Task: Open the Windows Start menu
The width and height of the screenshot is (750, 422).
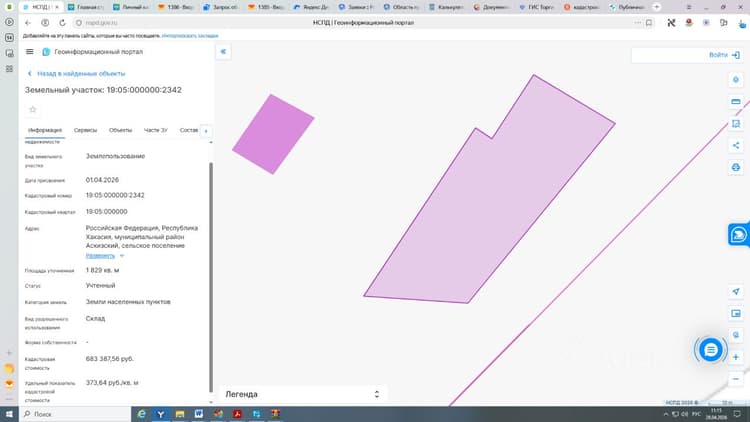Action: click(9, 414)
